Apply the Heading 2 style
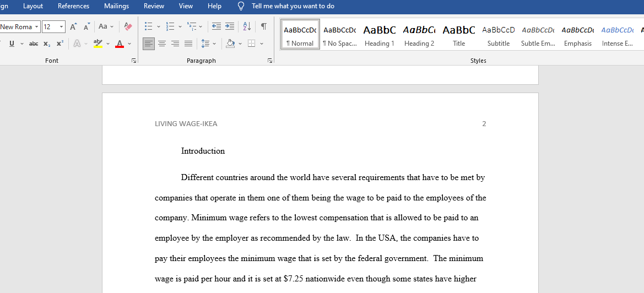Viewport: 644px width, 293px height. (419, 35)
